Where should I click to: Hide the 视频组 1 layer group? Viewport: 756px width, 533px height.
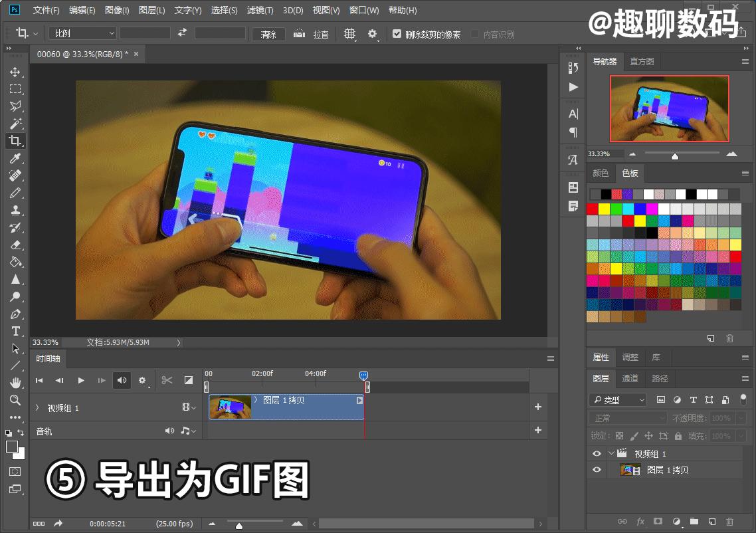[x=596, y=453]
